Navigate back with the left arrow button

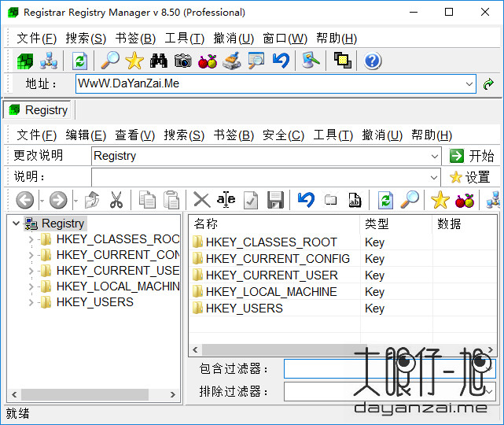24,200
